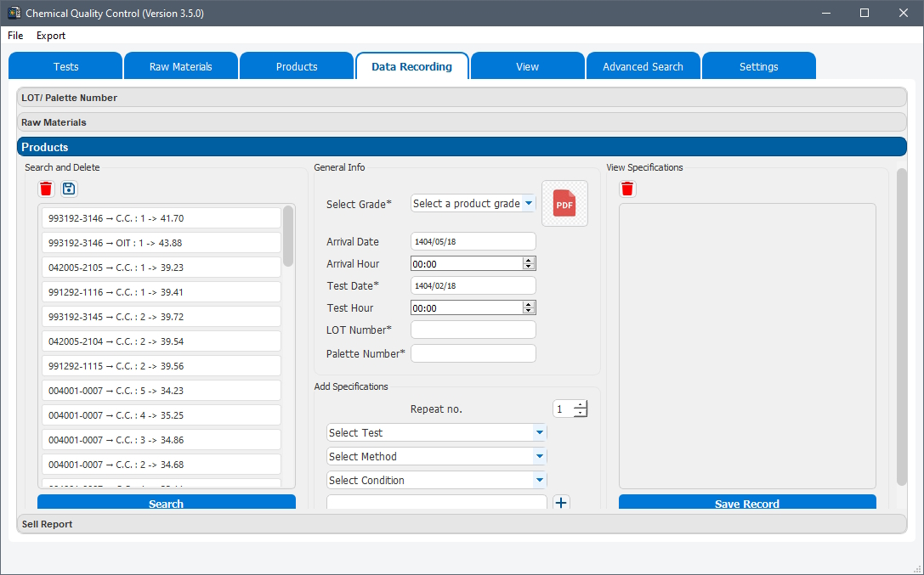
Task: Click the LOT Number input field
Action: point(473,330)
